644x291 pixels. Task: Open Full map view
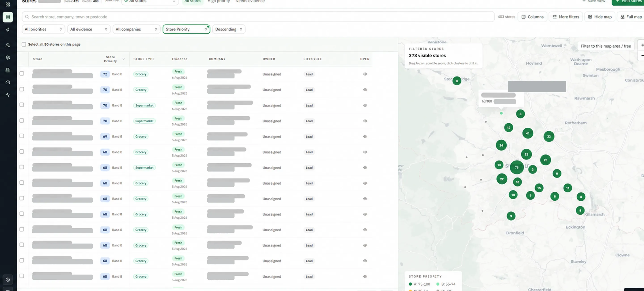tap(631, 17)
